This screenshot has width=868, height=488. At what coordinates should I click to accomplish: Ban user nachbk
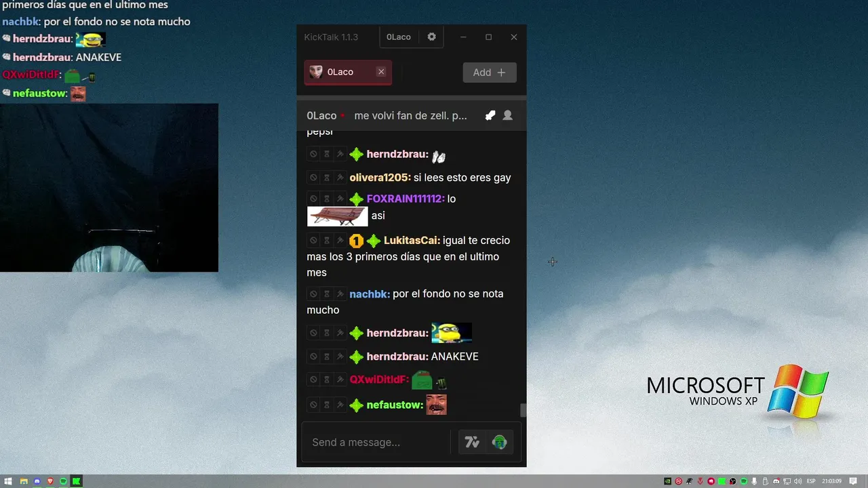click(x=313, y=294)
